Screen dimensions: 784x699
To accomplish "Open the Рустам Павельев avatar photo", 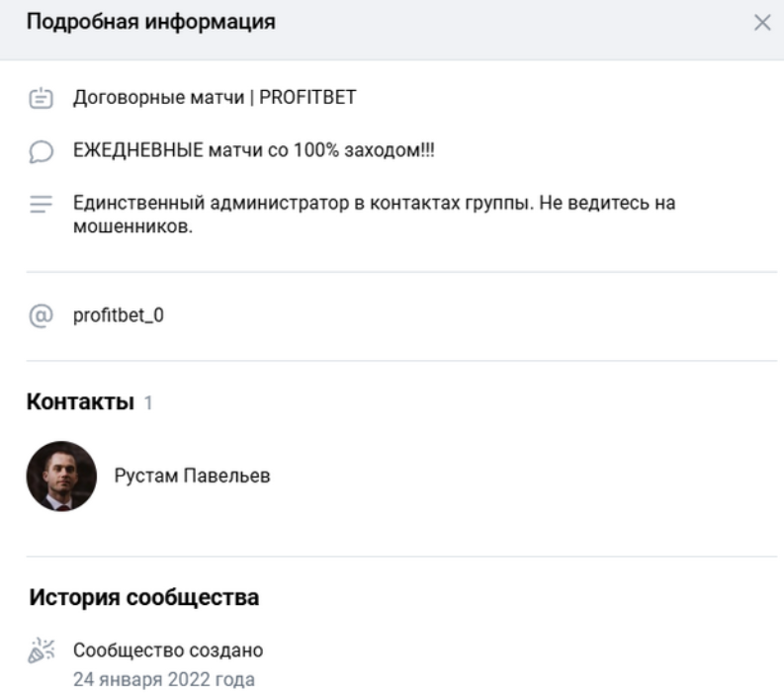I will coord(61,476).
